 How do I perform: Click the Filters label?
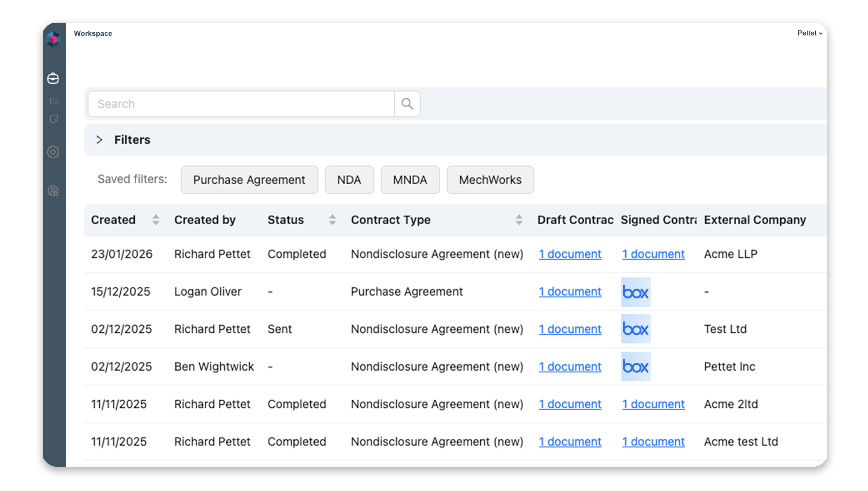132,140
